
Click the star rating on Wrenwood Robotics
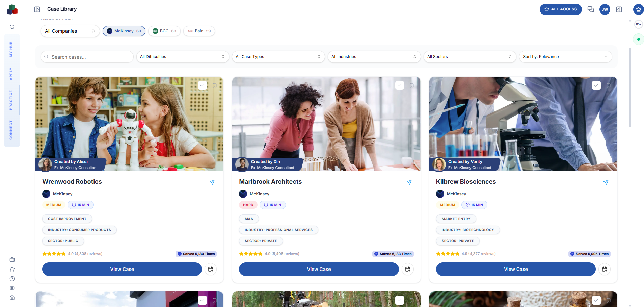coord(54,254)
